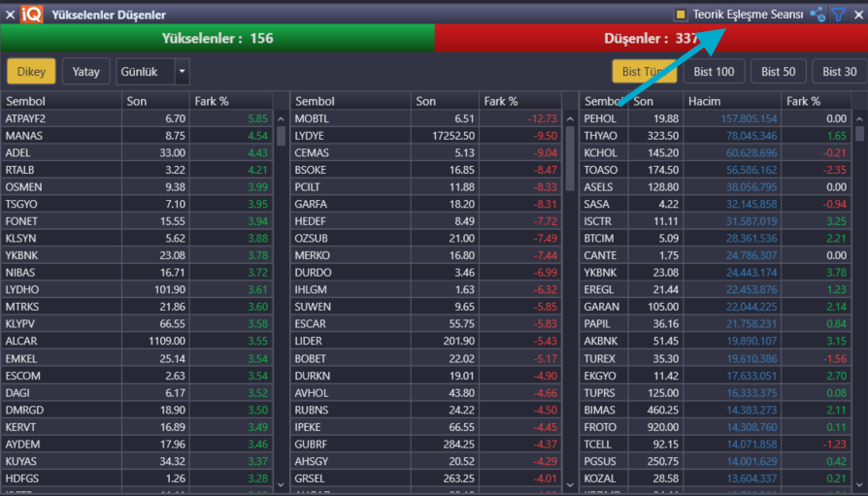Select the KOZAL row
The image size is (868, 496).
(716, 479)
